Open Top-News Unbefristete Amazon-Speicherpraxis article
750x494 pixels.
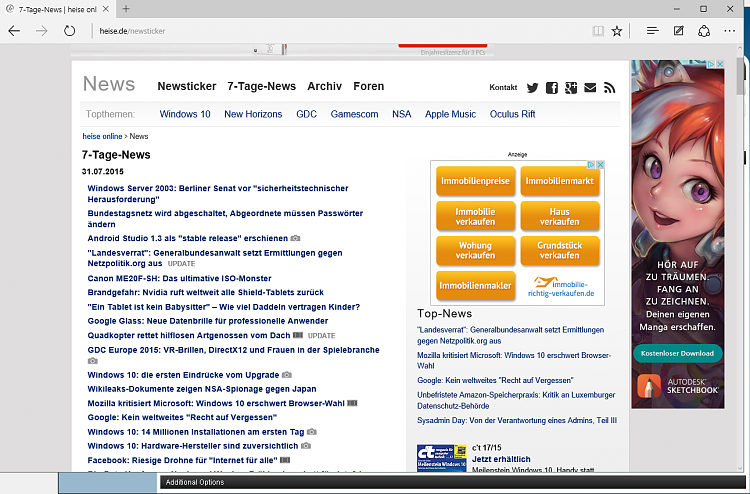(516, 400)
